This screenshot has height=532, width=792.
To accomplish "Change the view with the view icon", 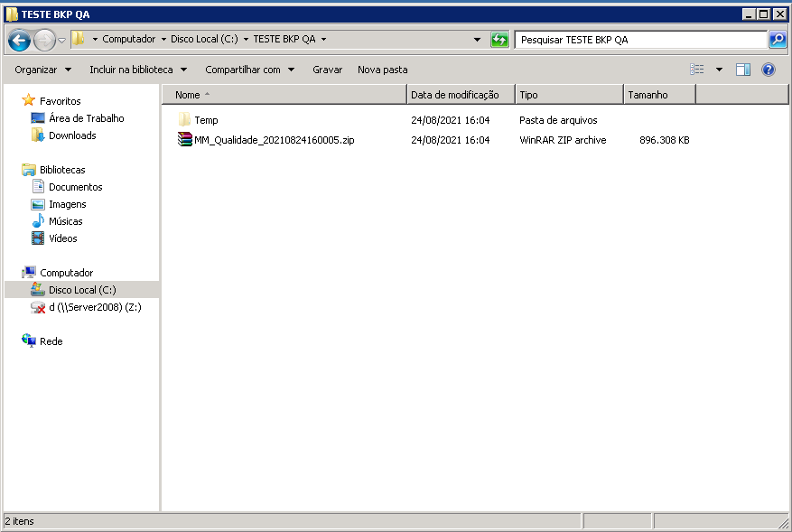I will 697,70.
